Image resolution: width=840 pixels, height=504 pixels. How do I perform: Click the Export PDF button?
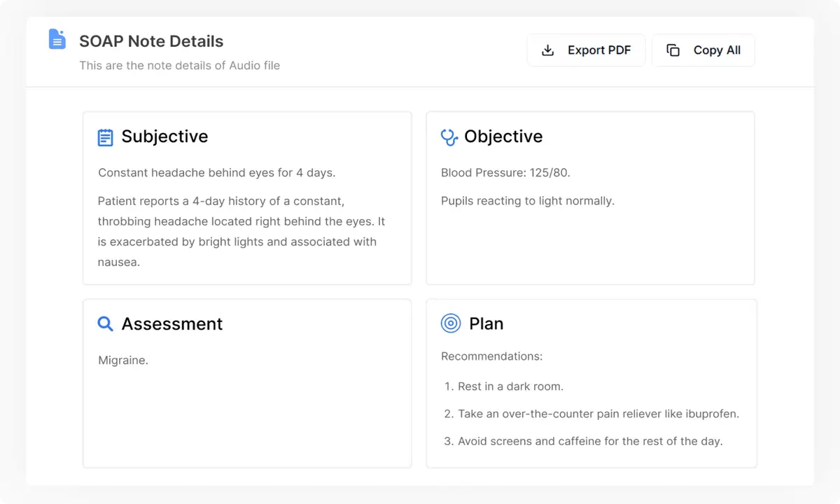(586, 50)
